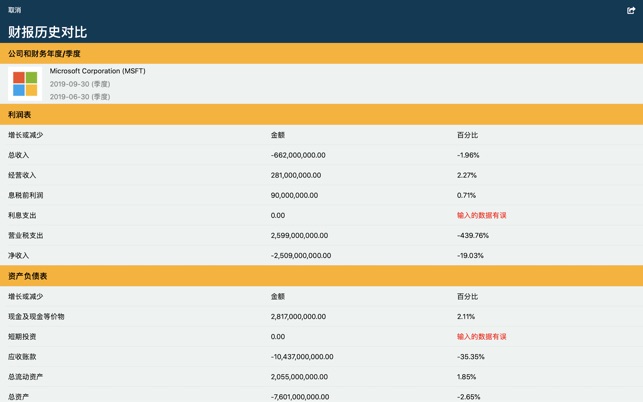Select the 总资产 row label
The image size is (643, 402).
[x=18, y=397]
